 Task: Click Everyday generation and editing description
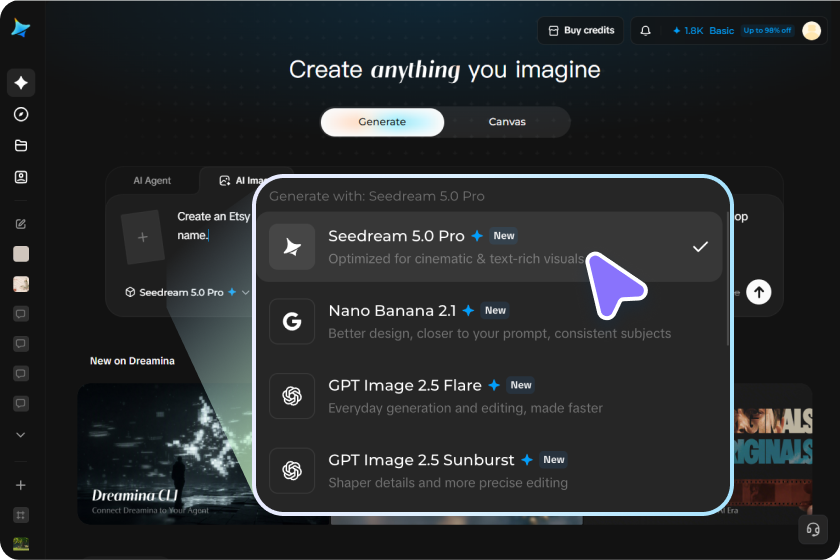pyautogui.click(x=466, y=408)
